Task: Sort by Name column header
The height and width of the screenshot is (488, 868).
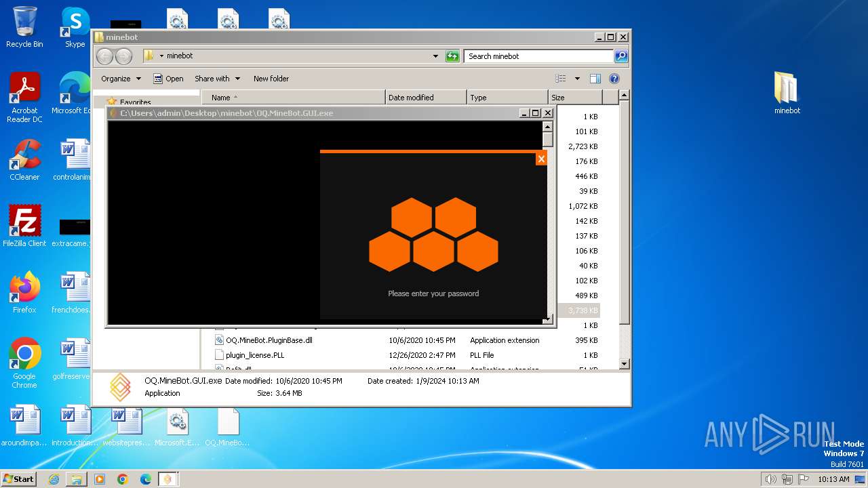Action: coord(293,98)
